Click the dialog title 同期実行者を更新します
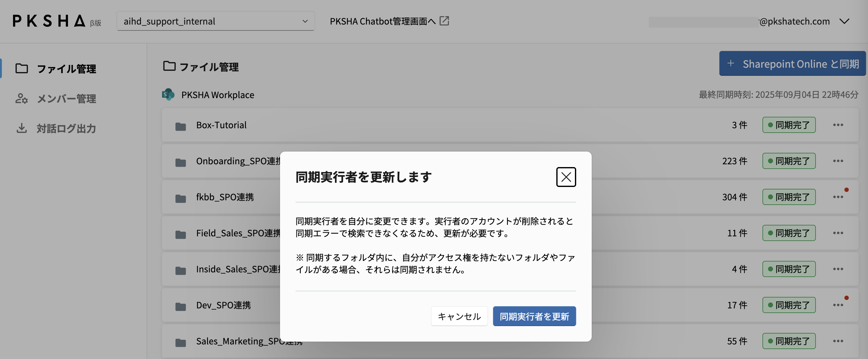 (x=363, y=177)
